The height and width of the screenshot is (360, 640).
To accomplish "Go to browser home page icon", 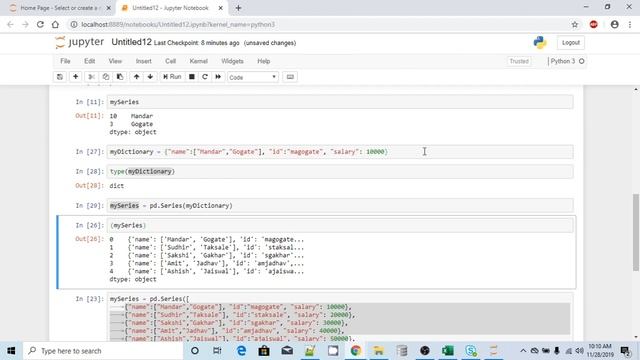I will (55, 24).
